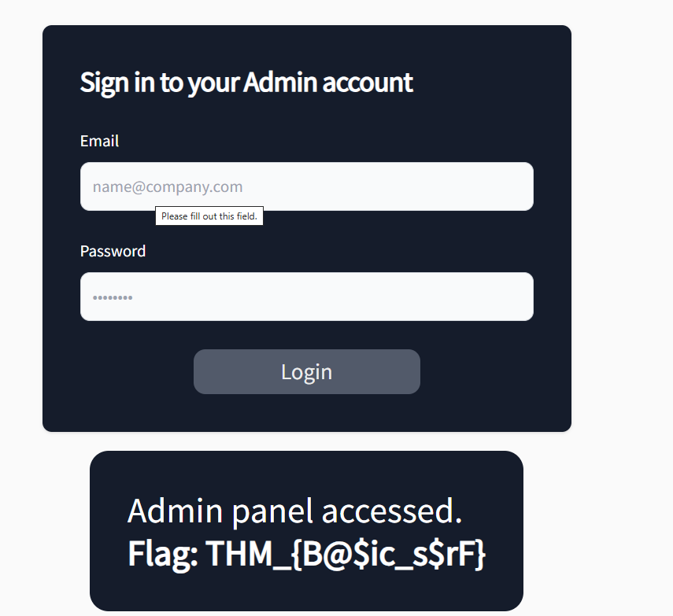The height and width of the screenshot is (616, 673).
Task: Click the right end of the Password field
Action: click(515, 297)
